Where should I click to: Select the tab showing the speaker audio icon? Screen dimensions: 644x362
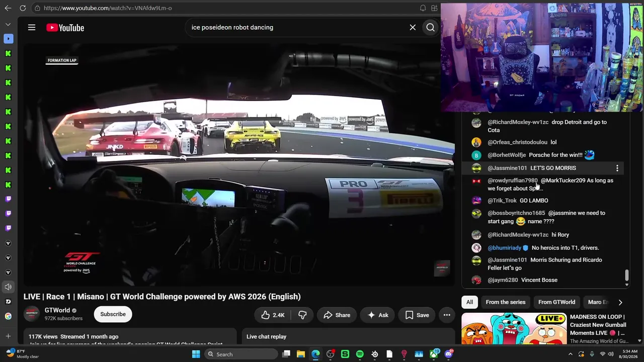point(8,287)
